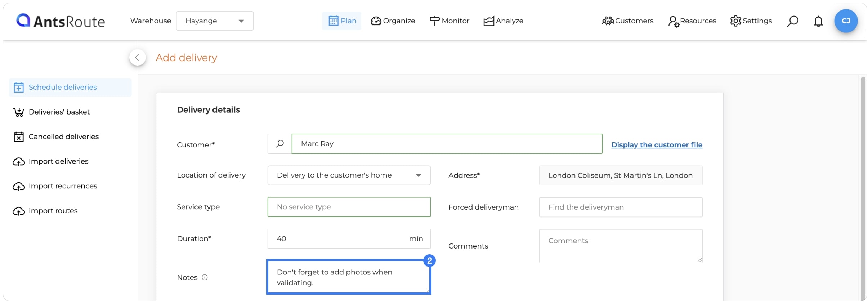This screenshot has width=868, height=304.
Task: Click the Find the deliveryman field
Action: click(x=621, y=207)
